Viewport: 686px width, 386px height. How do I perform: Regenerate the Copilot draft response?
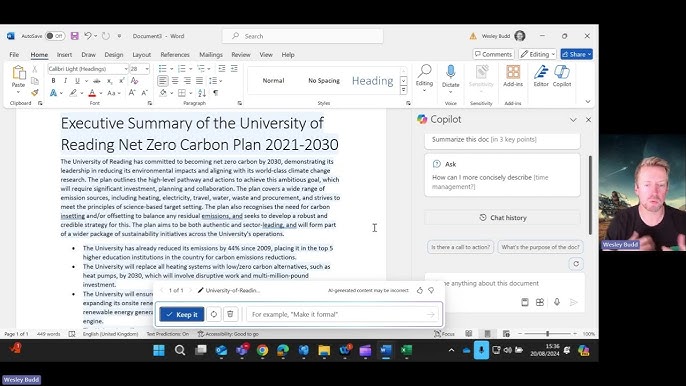click(214, 314)
